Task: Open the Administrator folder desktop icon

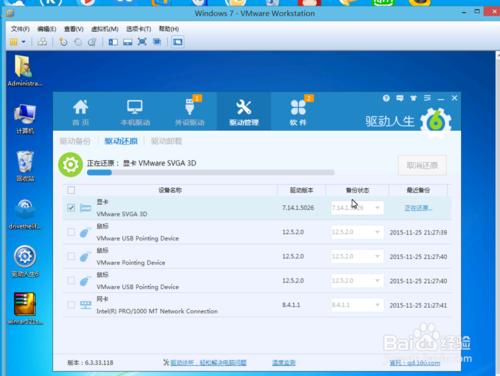Action: tap(24, 71)
